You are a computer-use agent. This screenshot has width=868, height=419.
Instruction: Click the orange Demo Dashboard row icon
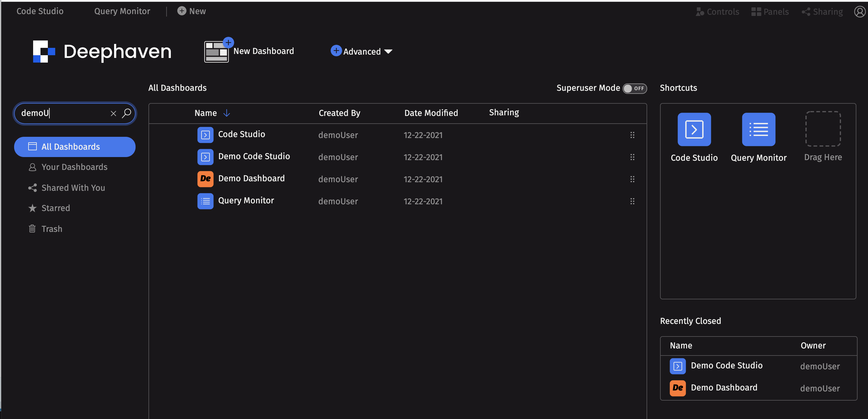205,179
